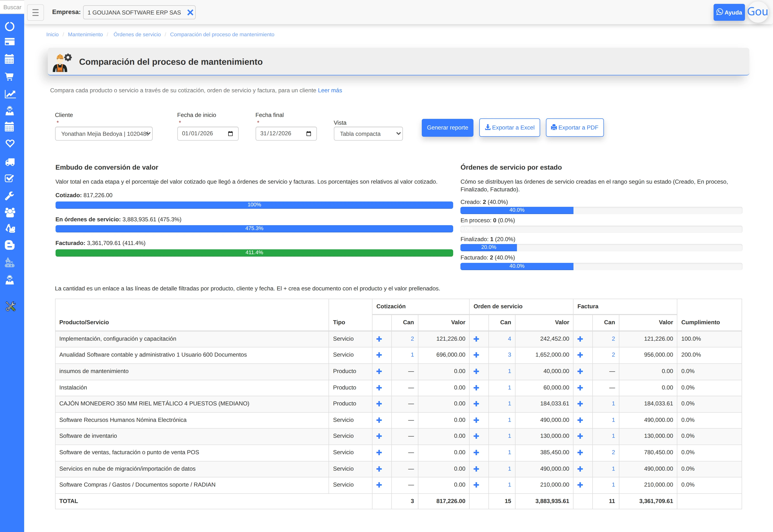Open the Ayuda WhatsApp help button
The image size is (773, 532).
[729, 12]
